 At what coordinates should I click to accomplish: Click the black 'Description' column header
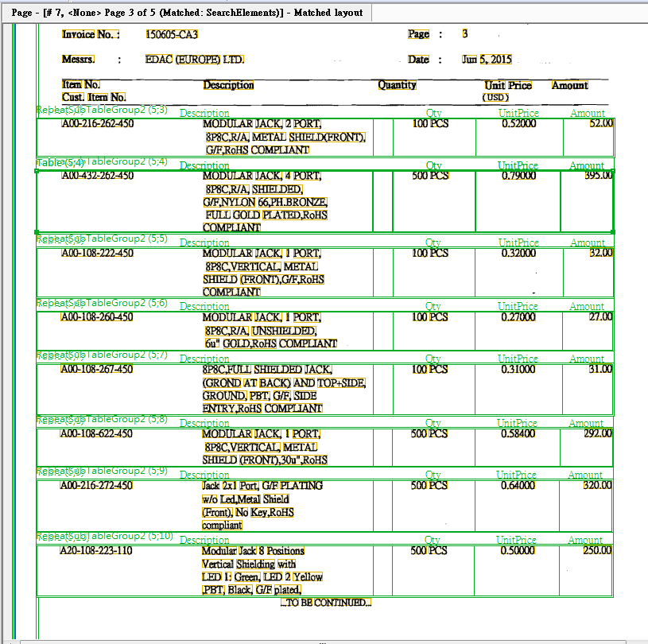pyautogui.click(x=228, y=85)
